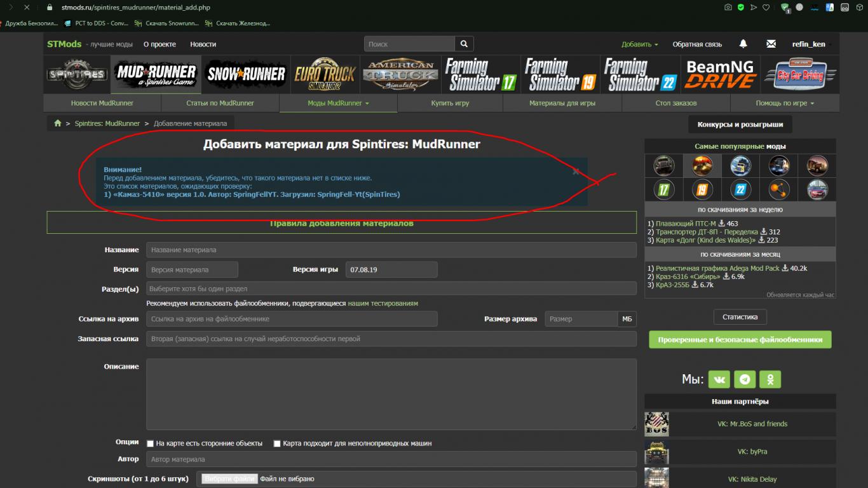
Task: Click the home breadcrumb icon
Action: tap(58, 123)
